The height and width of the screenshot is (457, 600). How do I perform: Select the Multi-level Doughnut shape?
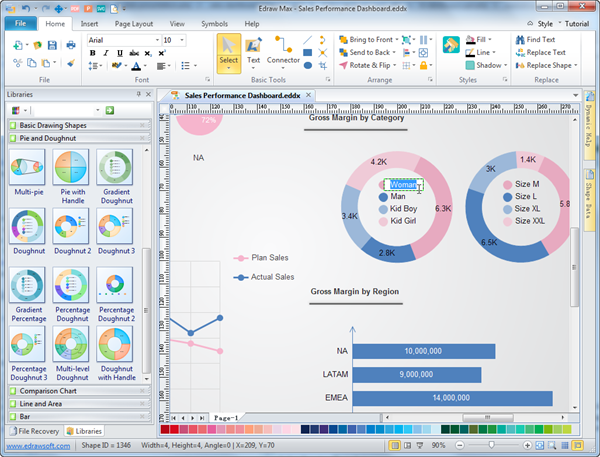(x=72, y=347)
